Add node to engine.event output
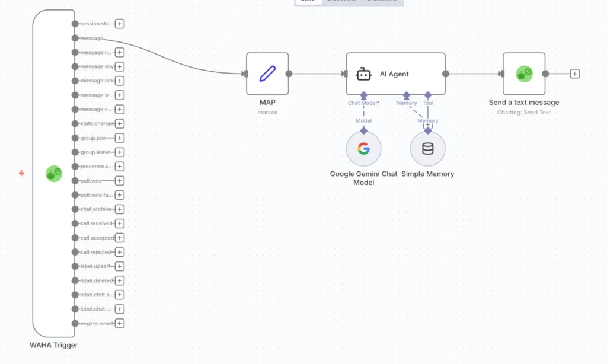This screenshot has width=607, height=364. tap(119, 323)
